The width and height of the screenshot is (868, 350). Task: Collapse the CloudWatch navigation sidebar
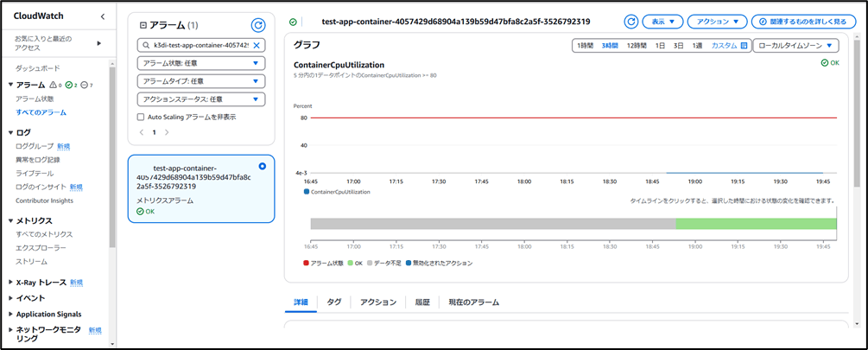click(x=103, y=16)
